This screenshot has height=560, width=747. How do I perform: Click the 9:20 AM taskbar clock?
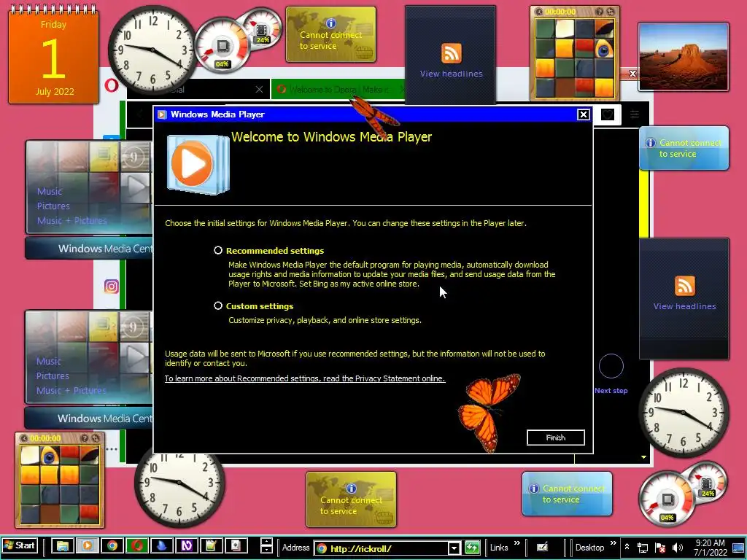pos(710,548)
